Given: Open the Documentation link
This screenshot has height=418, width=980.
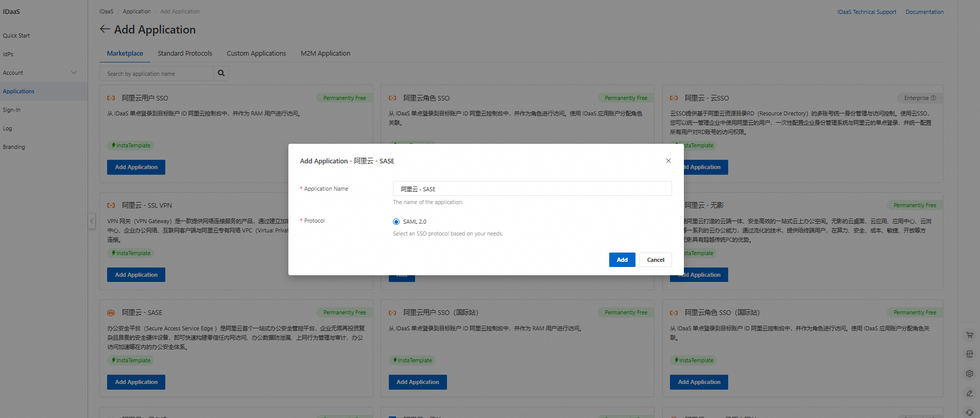Looking at the screenshot, I should (924, 12).
